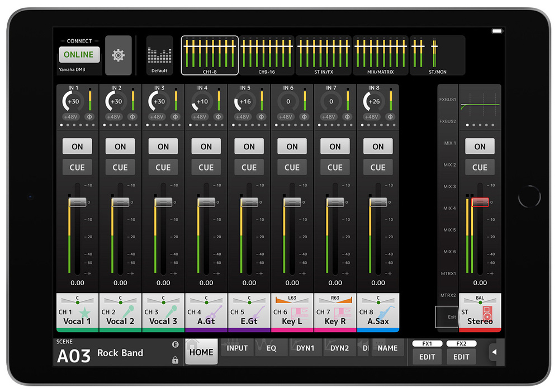Click the Default meter view icon
Screen dimensions: 559x392
pos(159,55)
